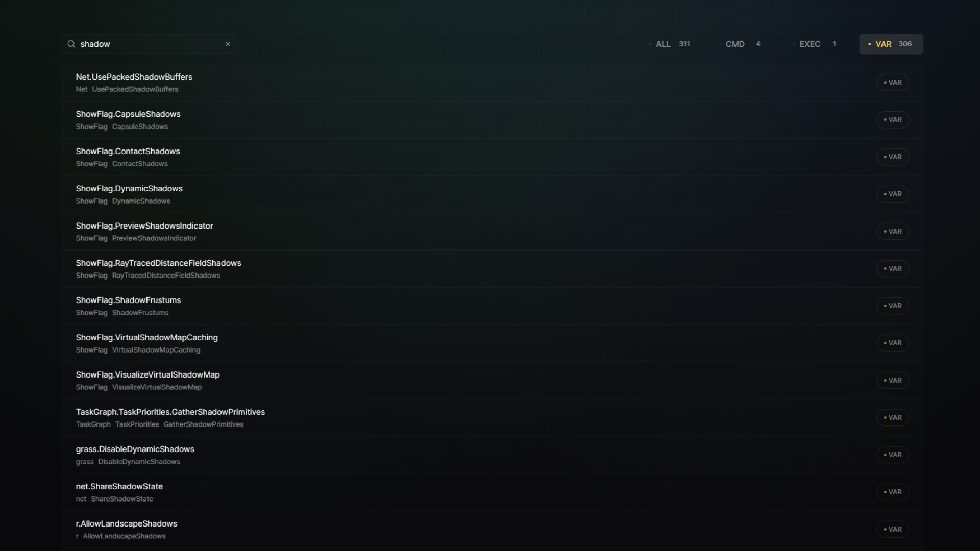The width and height of the screenshot is (980, 551).
Task: Click VAR badge on net.ShareShadowState row
Action: coord(892,492)
